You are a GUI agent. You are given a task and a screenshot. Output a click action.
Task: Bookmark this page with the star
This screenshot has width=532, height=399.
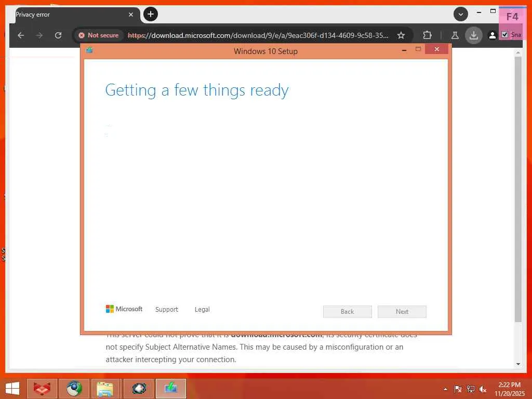point(401,35)
